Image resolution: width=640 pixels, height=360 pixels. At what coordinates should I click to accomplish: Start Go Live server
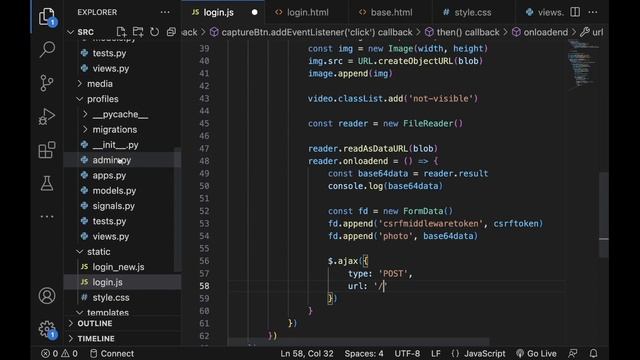[536, 353]
